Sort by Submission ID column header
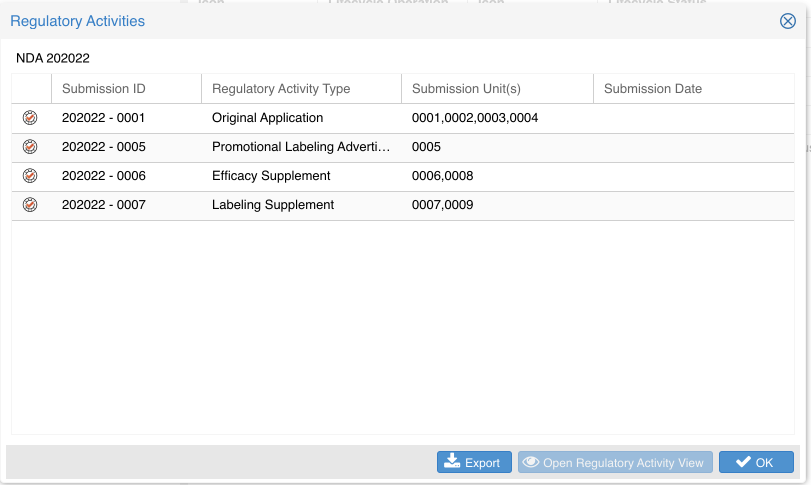This screenshot has height=485, width=811. 104,89
